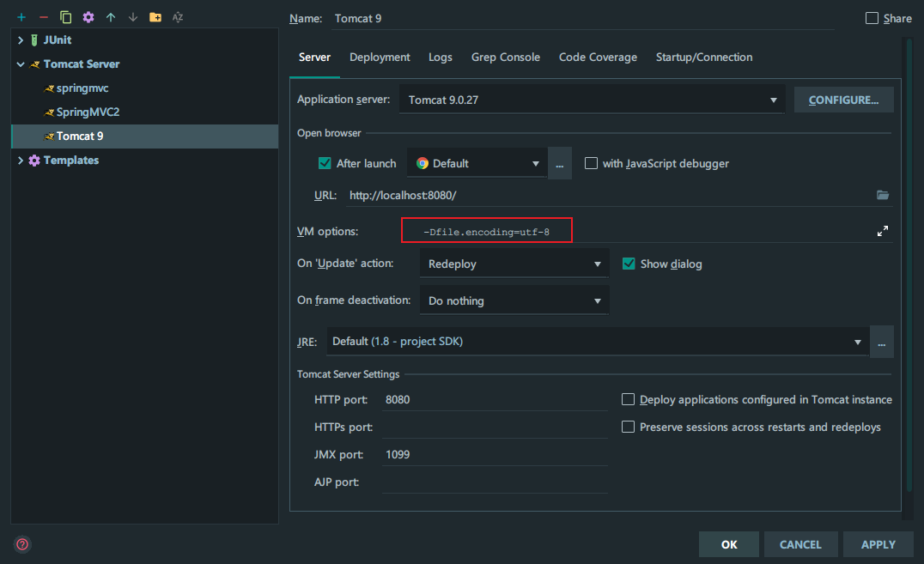Click the HTTP port field
This screenshot has width=924, height=564.
(x=495, y=399)
